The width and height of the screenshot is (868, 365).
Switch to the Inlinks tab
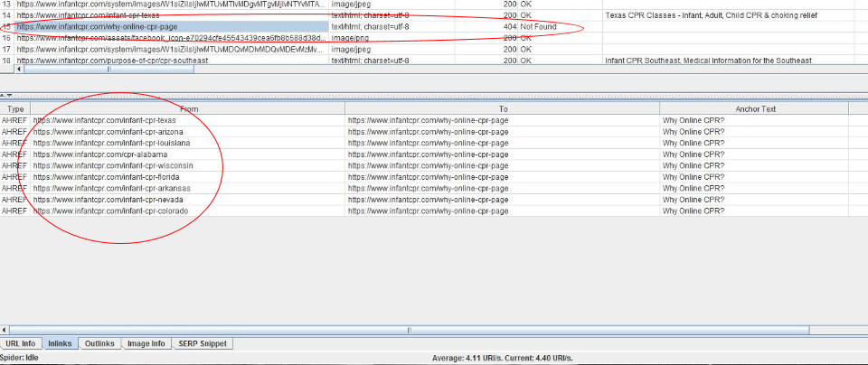[x=60, y=343]
